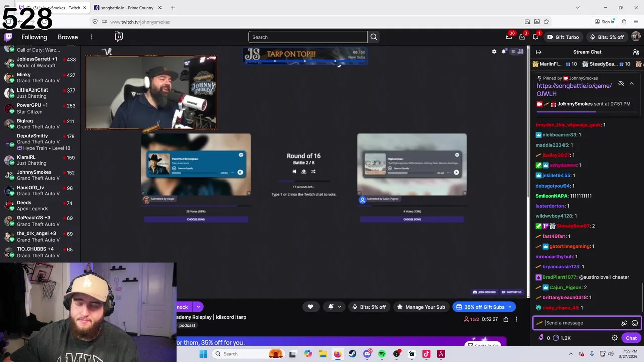
Task: Play the Highwaymen song
Action: 456,172
